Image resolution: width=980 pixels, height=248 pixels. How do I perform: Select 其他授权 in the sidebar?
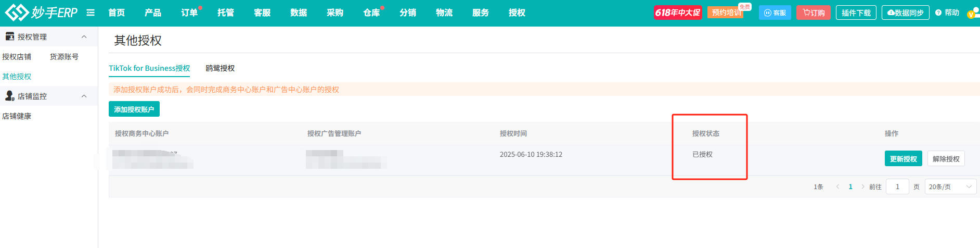(17, 77)
